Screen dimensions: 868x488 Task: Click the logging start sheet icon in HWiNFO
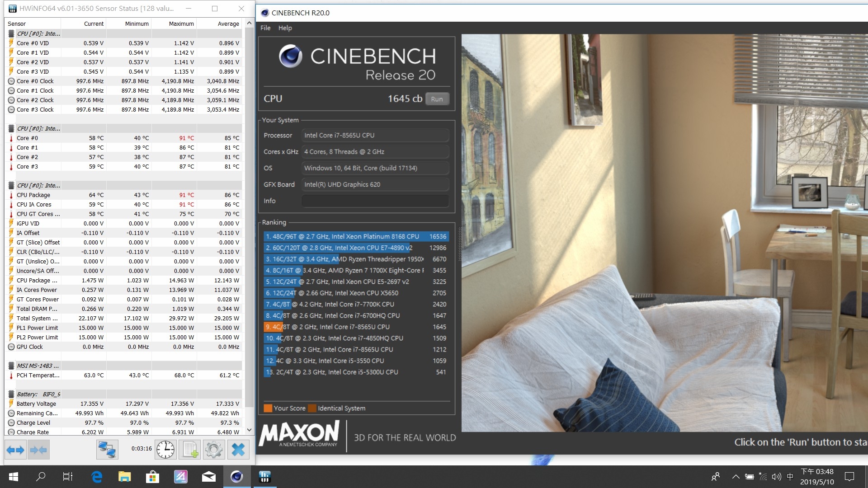click(190, 450)
